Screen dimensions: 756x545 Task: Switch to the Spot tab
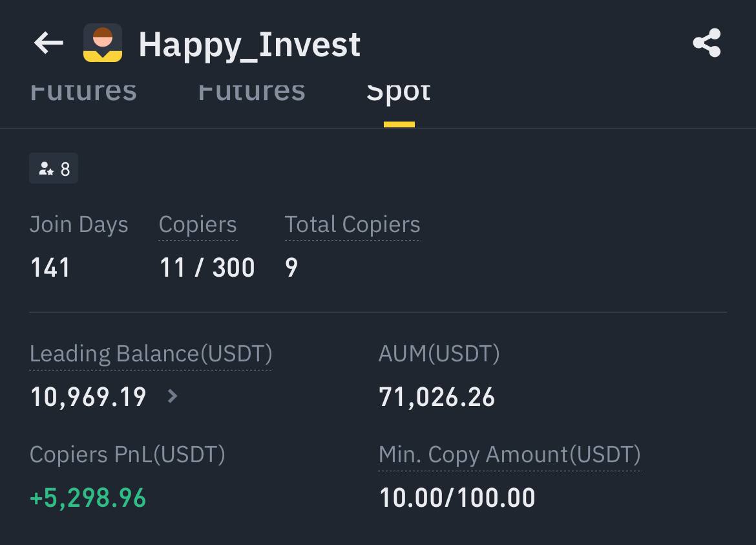click(398, 92)
